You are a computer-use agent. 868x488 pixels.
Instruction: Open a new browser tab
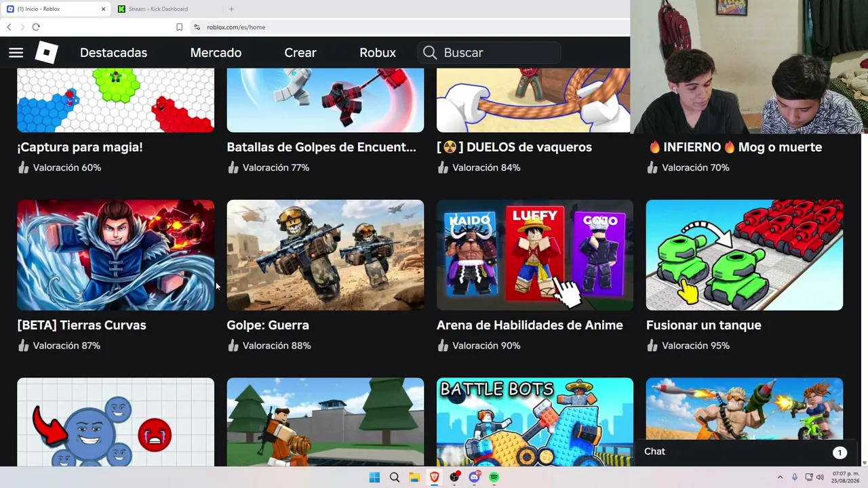[231, 9]
